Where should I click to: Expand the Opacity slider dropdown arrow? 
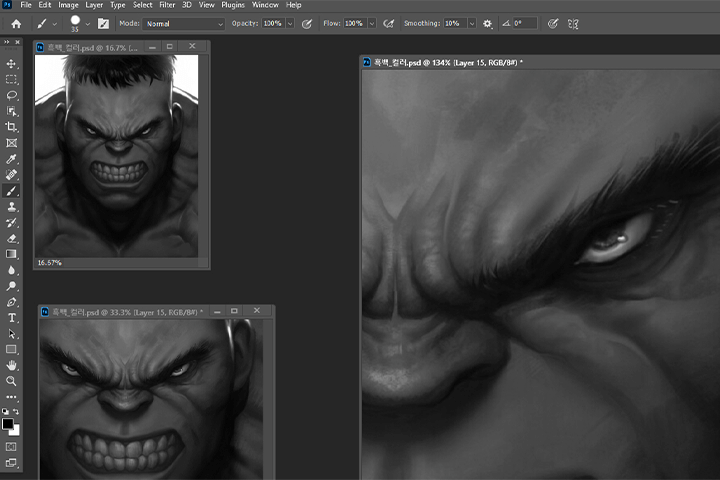pyautogui.click(x=290, y=23)
